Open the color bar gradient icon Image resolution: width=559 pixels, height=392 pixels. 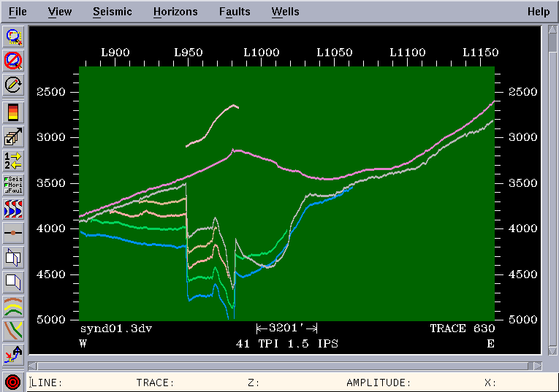[x=14, y=112]
